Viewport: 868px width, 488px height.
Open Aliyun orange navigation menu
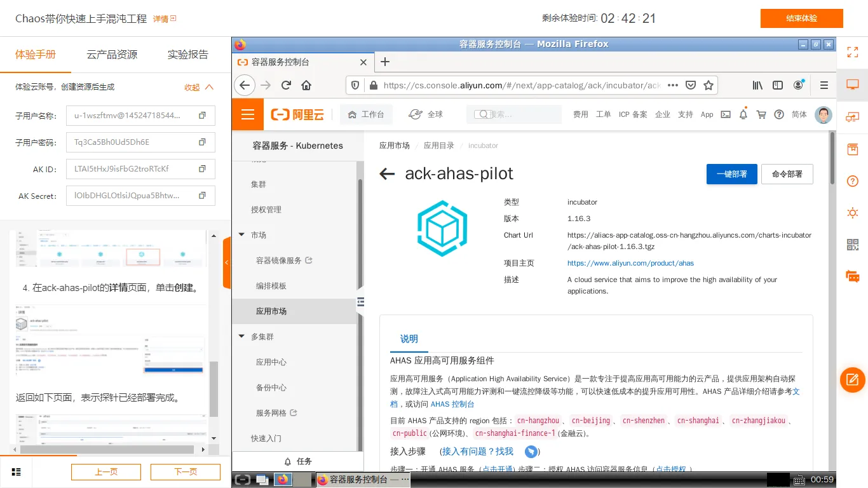(248, 114)
